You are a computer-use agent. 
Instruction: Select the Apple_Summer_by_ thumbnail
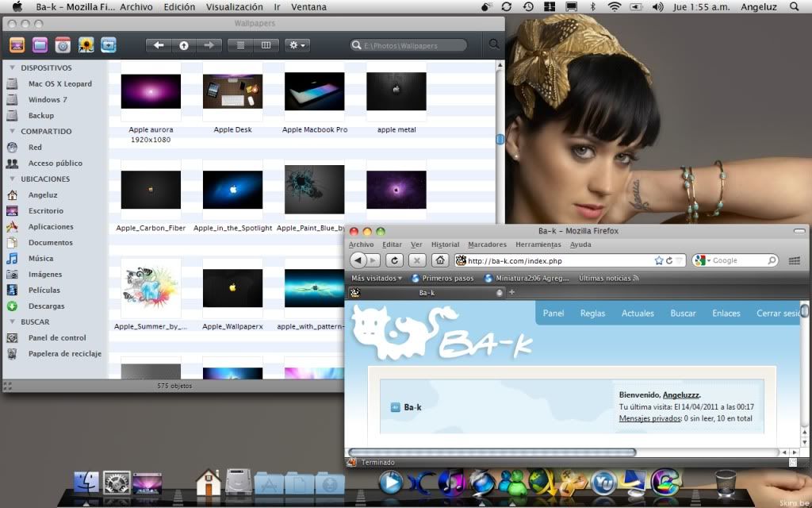click(151, 288)
